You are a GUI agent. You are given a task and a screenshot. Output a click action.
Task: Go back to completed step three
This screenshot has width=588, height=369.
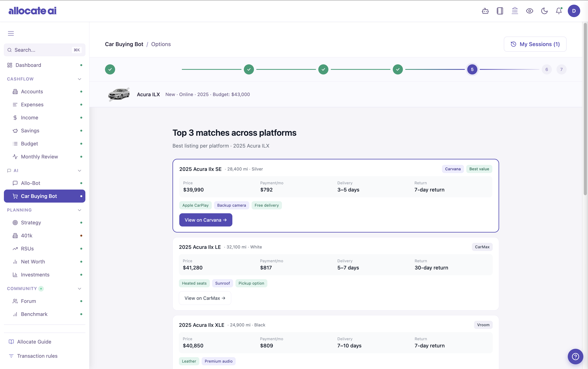(323, 70)
